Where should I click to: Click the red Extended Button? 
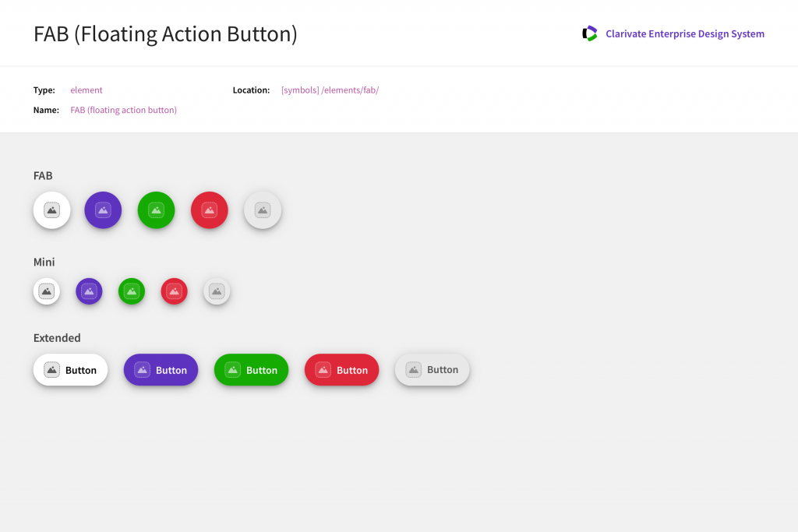point(341,370)
